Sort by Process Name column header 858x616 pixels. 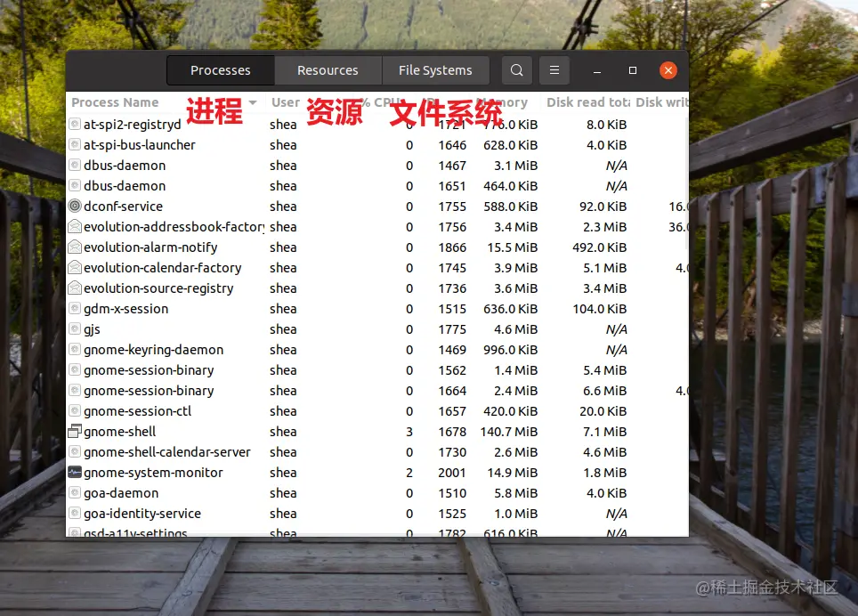click(x=115, y=102)
